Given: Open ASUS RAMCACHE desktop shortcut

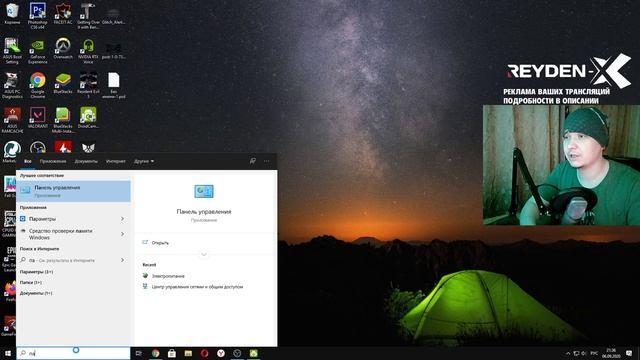Looking at the screenshot, I should [12, 120].
